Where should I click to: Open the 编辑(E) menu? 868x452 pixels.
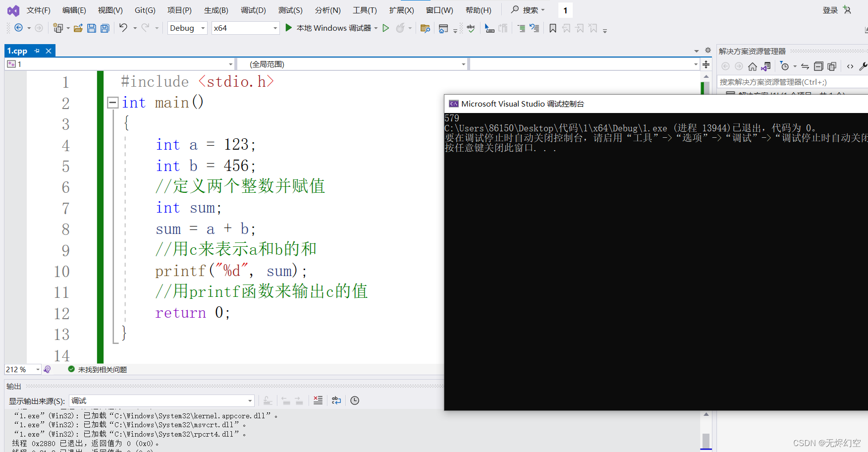click(74, 10)
